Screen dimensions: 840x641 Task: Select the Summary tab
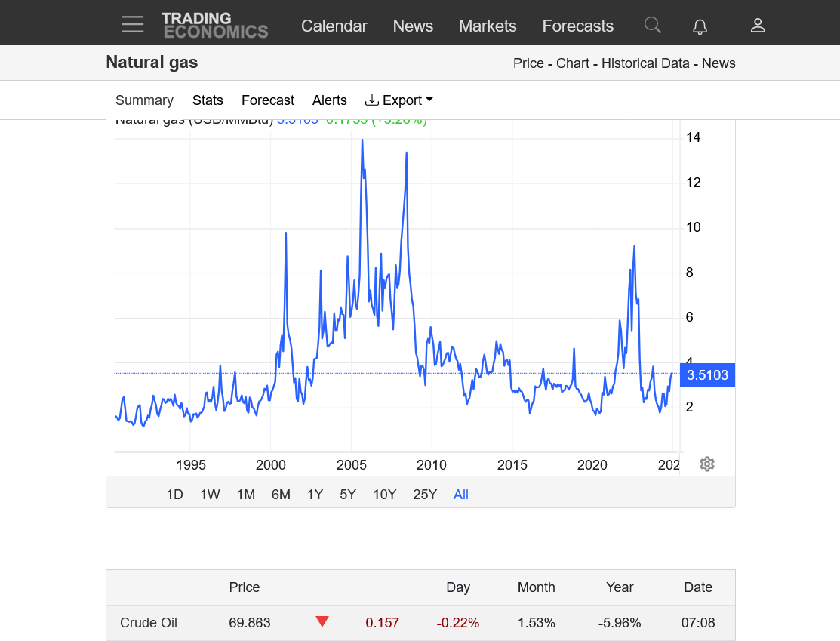[x=145, y=100]
